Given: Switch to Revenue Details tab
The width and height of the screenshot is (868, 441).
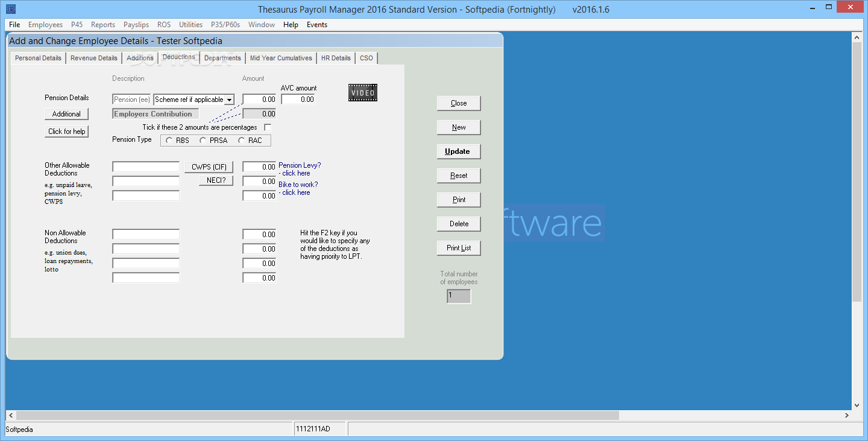Looking at the screenshot, I should click(94, 58).
